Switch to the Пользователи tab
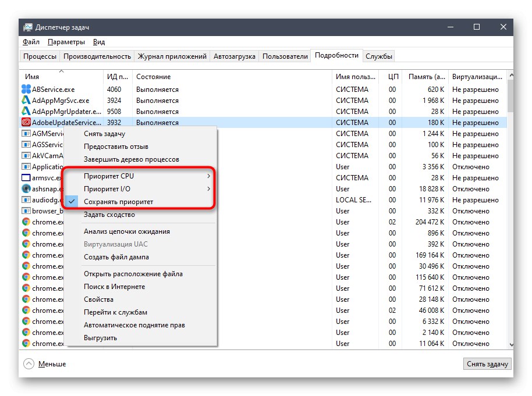The image size is (532, 396). click(x=285, y=56)
